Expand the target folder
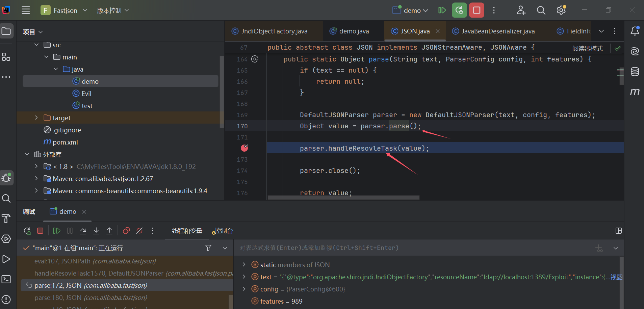This screenshot has height=309, width=644. (x=36, y=118)
